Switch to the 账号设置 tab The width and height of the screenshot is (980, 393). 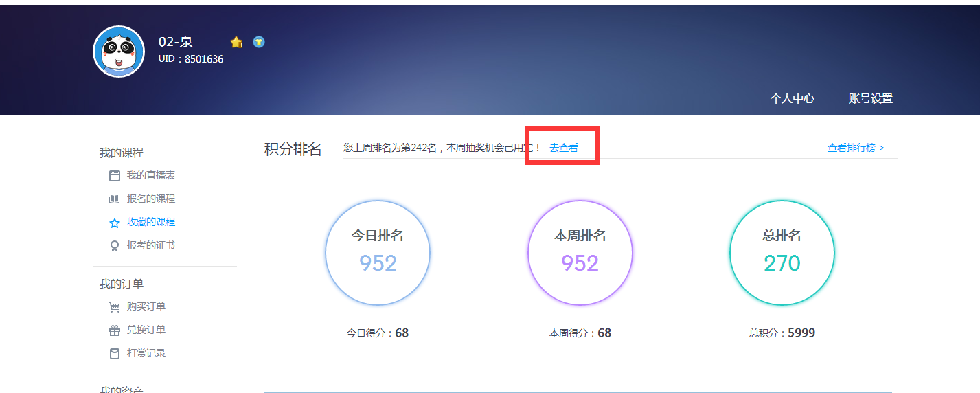[x=870, y=98]
